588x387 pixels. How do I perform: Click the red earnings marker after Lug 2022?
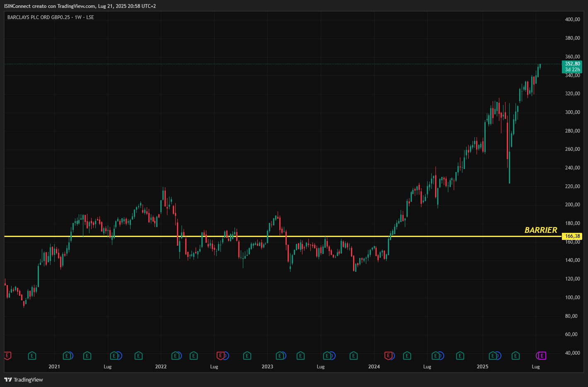(x=220, y=356)
